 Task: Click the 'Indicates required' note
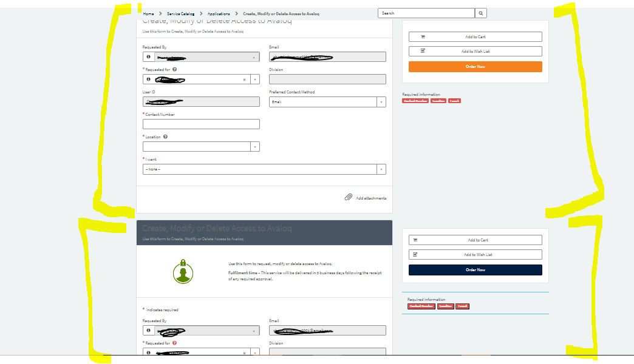162,310
